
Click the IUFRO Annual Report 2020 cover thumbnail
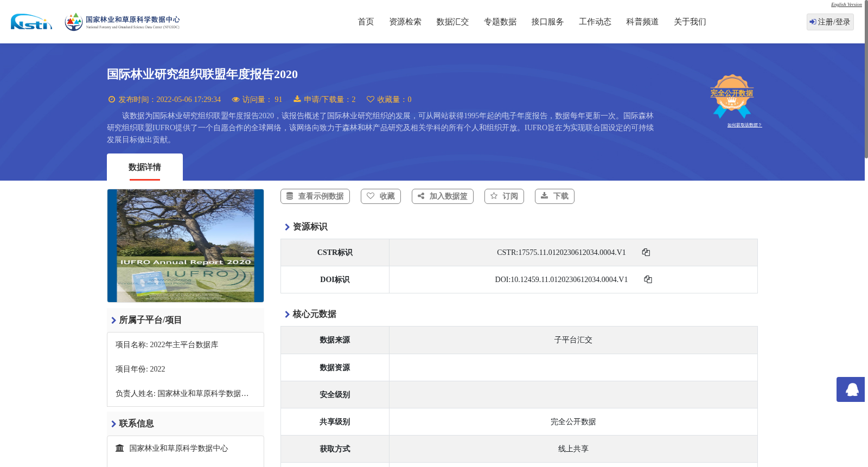click(x=186, y=246)
